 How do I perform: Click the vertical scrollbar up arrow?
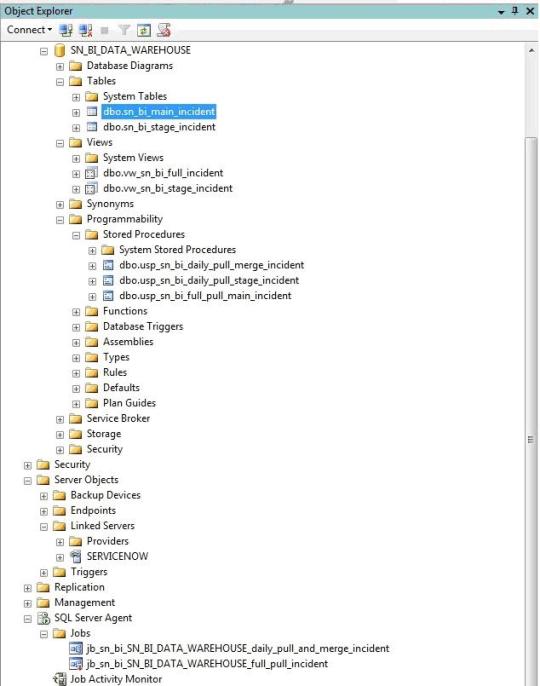531,51
